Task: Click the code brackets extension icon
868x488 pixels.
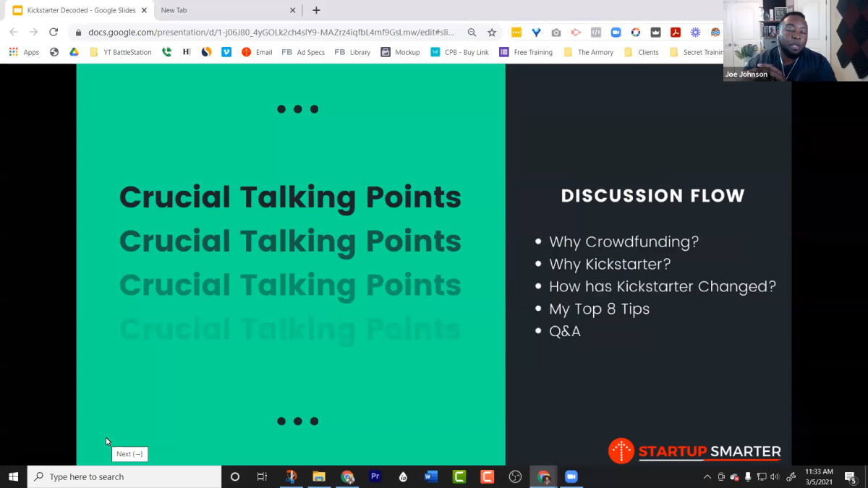Action: pos(596,32)
